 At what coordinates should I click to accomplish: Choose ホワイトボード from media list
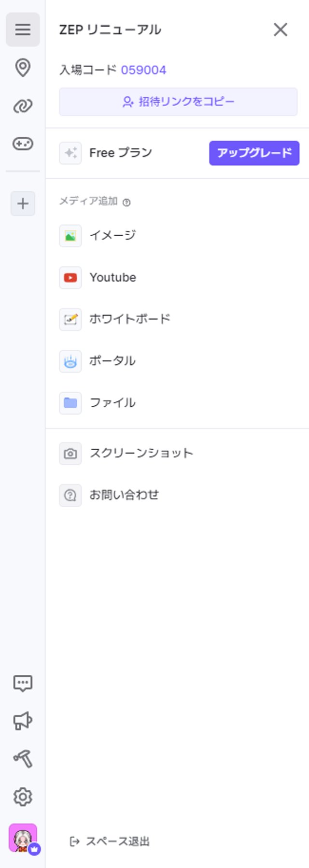(129, 319)
